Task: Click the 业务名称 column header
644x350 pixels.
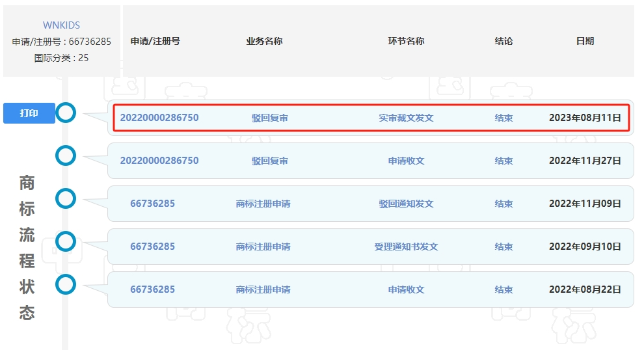Action: pos(264,41)
